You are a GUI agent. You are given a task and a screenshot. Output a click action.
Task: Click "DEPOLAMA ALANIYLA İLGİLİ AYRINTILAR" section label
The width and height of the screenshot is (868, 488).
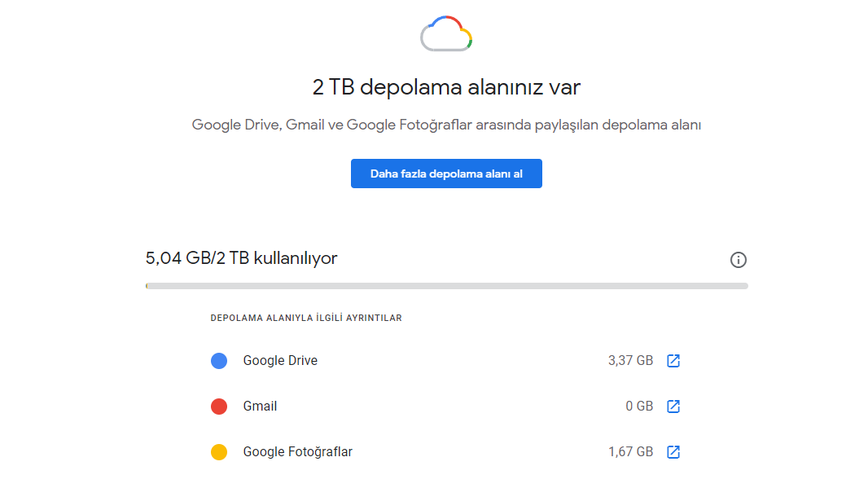tap(306, 318)
